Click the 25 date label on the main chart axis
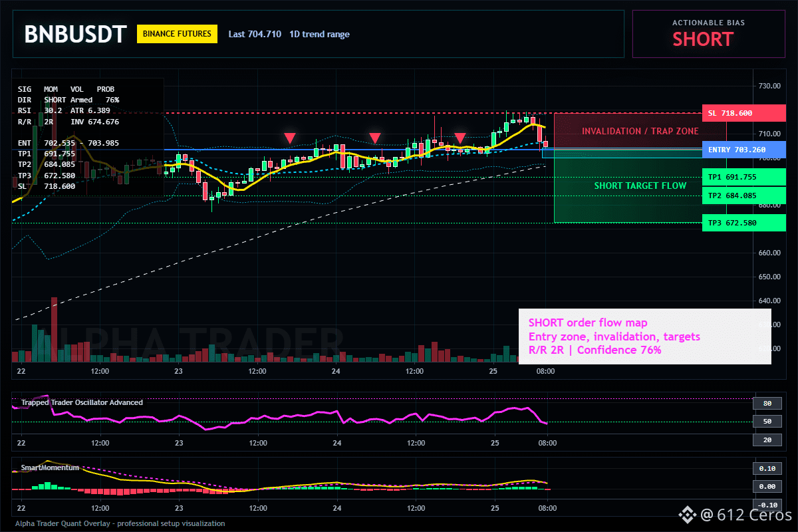Screen dimensions: 798x532 coord(495,371)
